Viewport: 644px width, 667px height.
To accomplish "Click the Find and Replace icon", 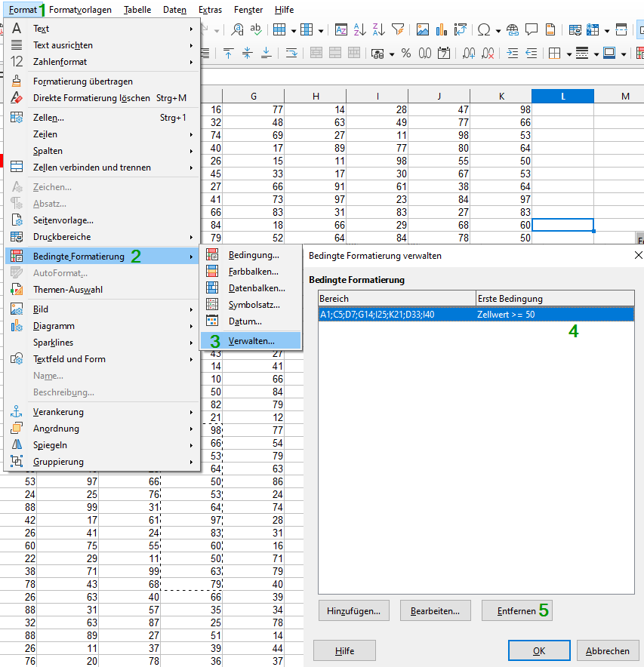I will (x=238, y=30).
